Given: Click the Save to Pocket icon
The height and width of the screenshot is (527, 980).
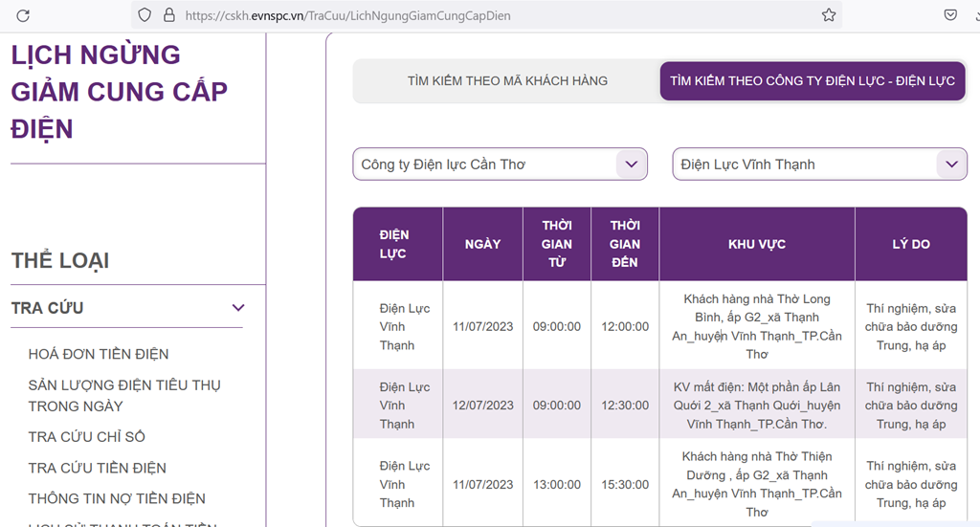Looking at the screenshot, I should 950,15.
